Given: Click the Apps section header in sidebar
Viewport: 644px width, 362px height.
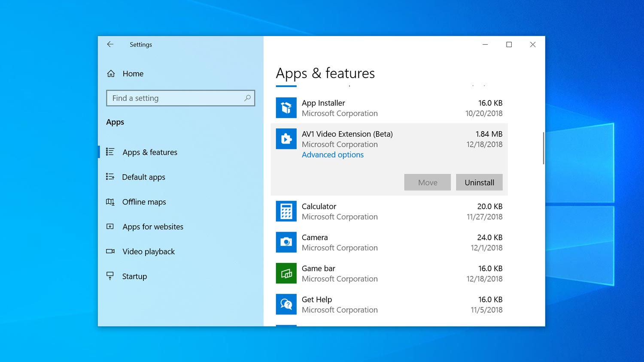Looking at the screenshot, I should (115, 122).
